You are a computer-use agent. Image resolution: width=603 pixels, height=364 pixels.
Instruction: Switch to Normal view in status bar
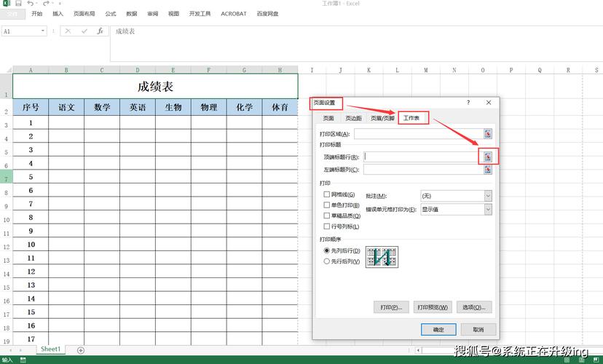coord(567,360)
